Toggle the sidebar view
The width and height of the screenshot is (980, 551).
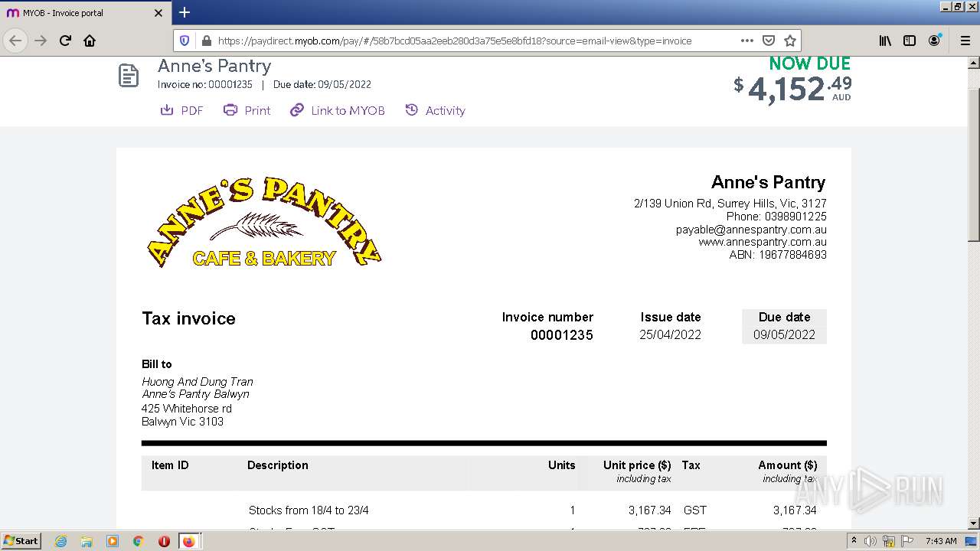tap(910, 41)
